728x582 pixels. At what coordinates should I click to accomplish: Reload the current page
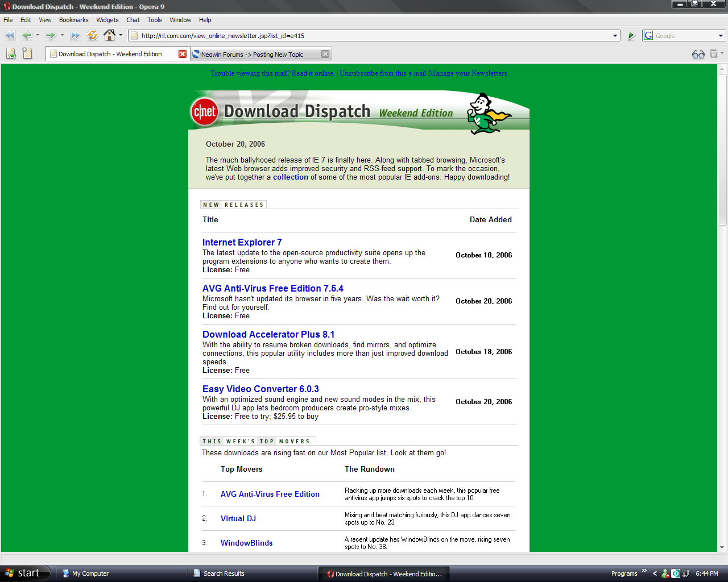point(92,35)
